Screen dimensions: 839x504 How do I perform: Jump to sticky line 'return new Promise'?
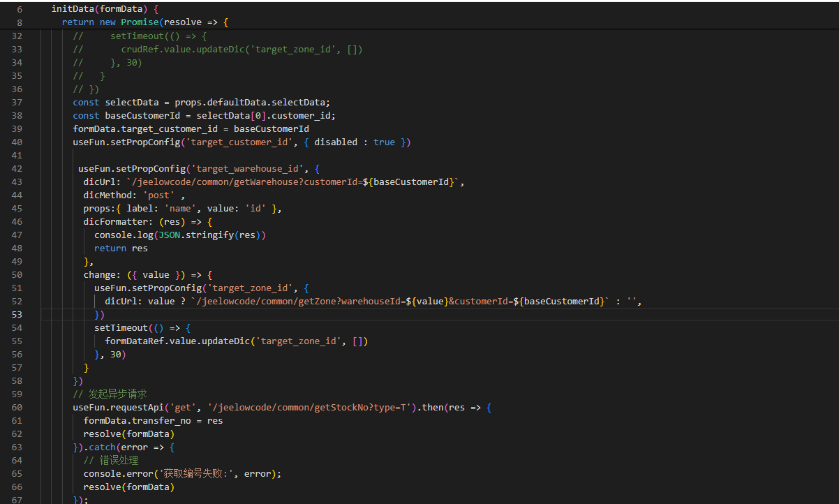point(144,22)
